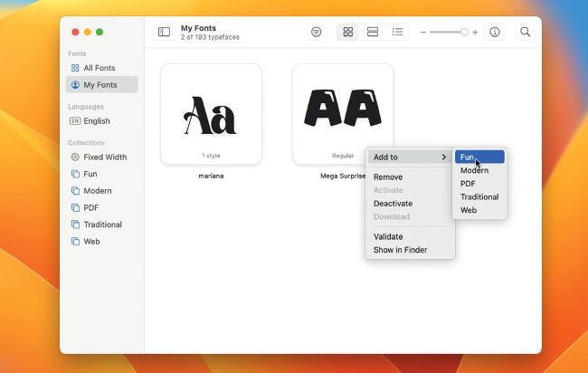Screen dimensions: 588x373
Task: Open the Fun collection in sidebar
Action: point(101,174)
